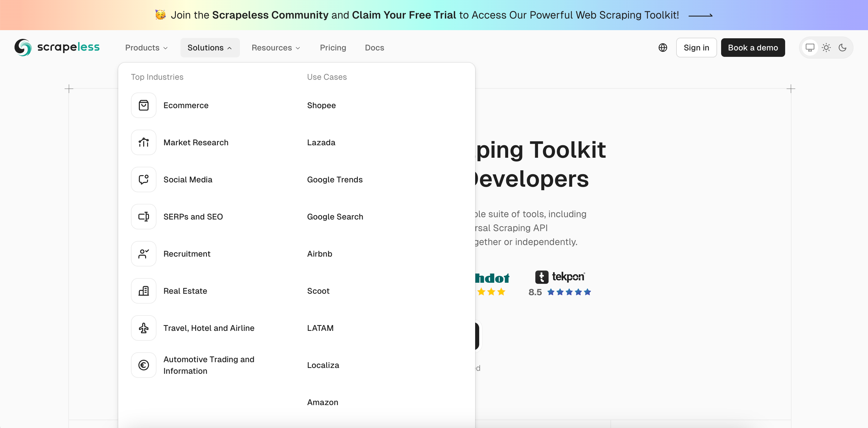Open the language globe selector

tap(663, 48)
